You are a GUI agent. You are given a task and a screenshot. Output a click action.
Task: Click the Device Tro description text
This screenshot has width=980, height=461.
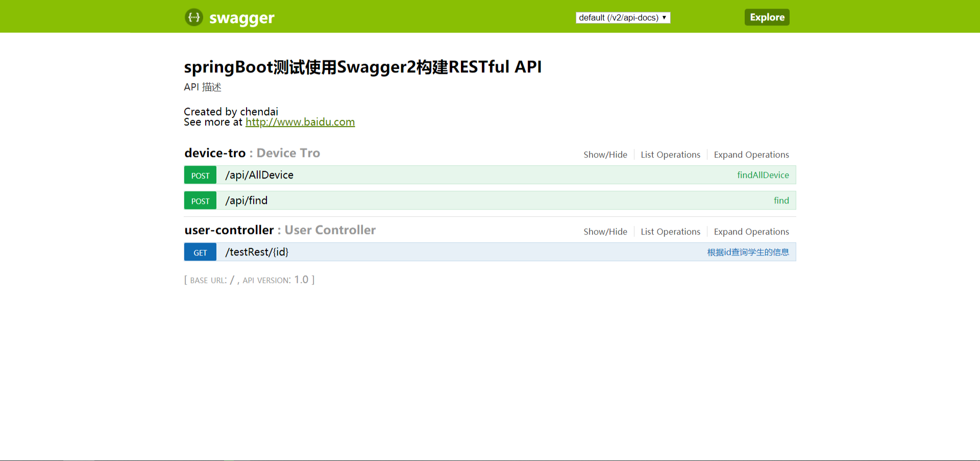(x=288, y=153)
